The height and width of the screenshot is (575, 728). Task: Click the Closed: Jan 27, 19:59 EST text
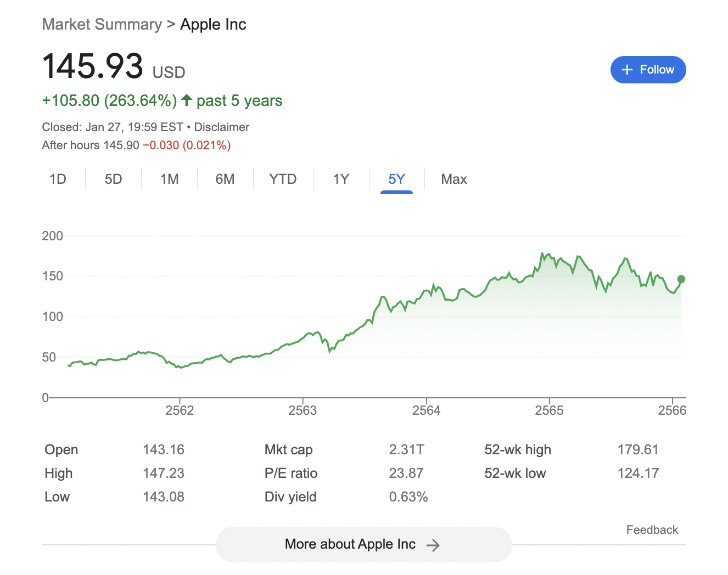point(113,127)
